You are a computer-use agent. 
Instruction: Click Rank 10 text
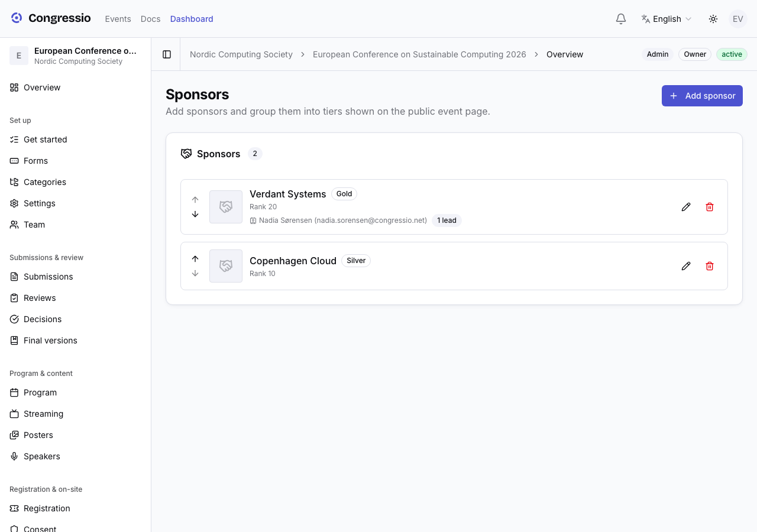point(263,274)
